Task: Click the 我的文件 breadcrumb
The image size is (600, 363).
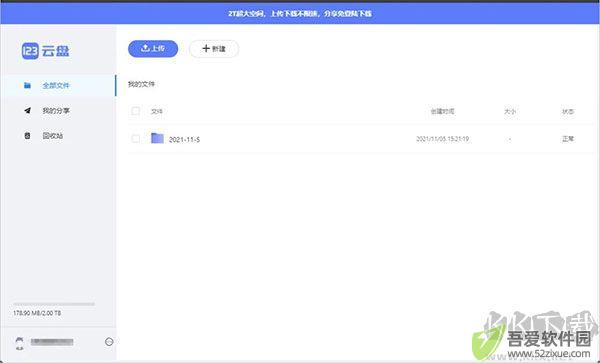Action: (141, 84)
